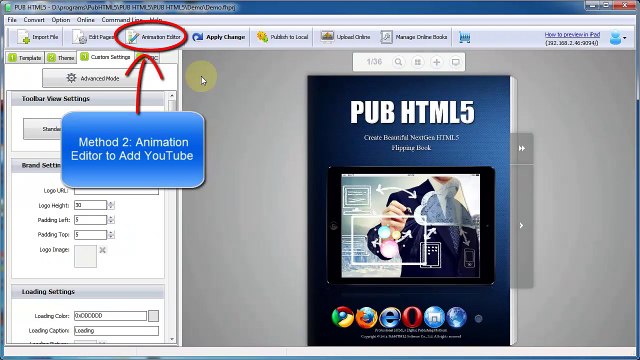Screen dimensions: 640x360
Task: Go to the next page arrow
Action: [521, 226]
